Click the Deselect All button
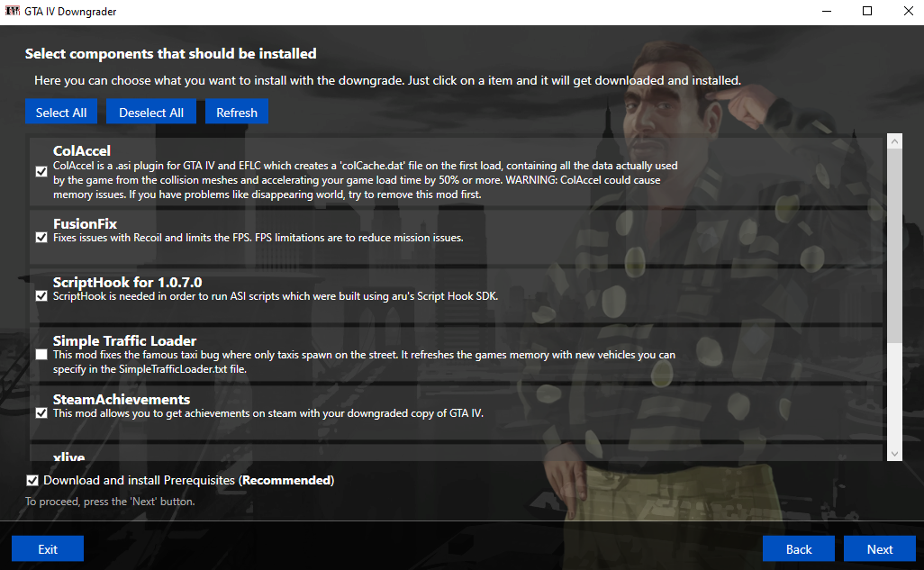This screenshot has height=570, width=924. coord(151,112)
